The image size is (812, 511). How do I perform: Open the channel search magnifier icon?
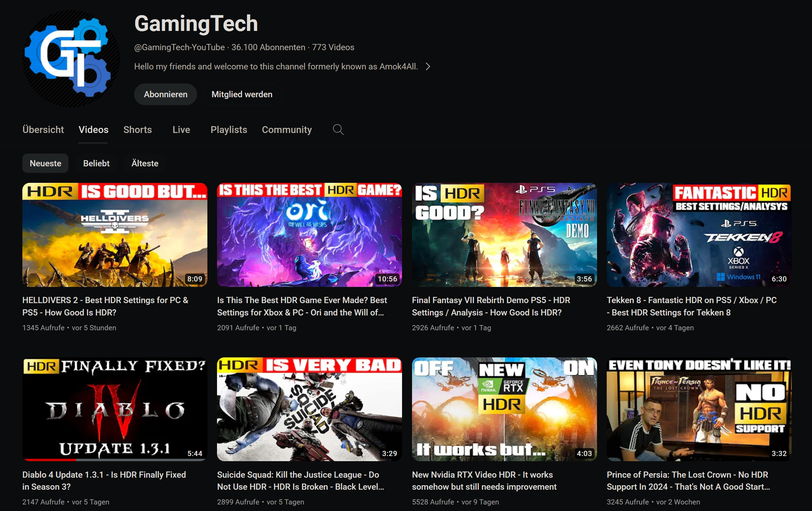click(338, 130)
